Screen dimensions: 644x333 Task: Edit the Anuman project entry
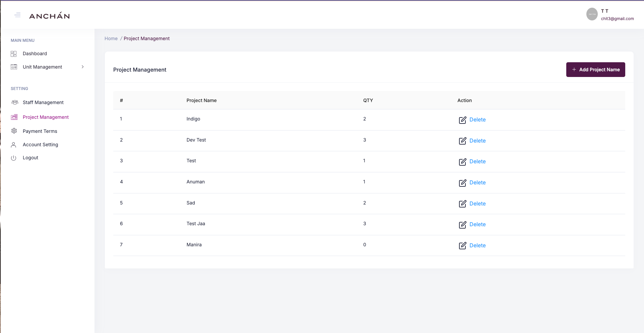tap(462, 183)
